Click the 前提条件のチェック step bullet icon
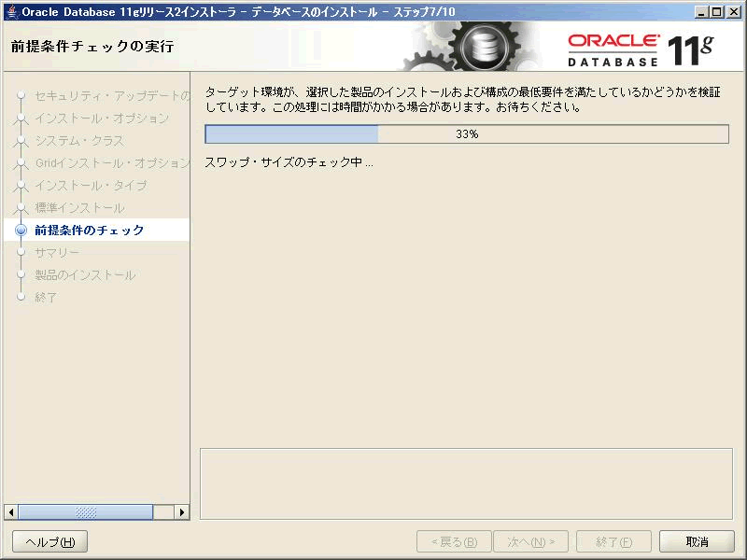The height and width of the screenshot is (560, 747). point(21,231)
